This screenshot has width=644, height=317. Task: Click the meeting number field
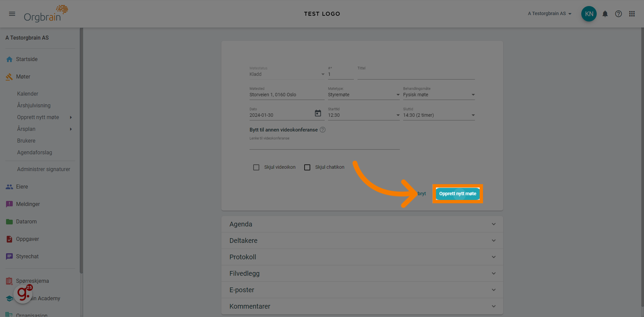pos(341,74)
